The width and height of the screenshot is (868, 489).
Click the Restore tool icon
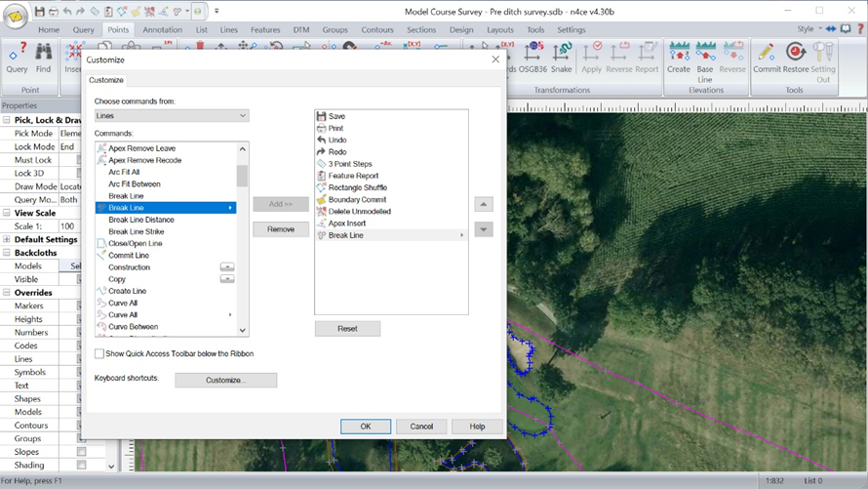(x=796, y=58)
